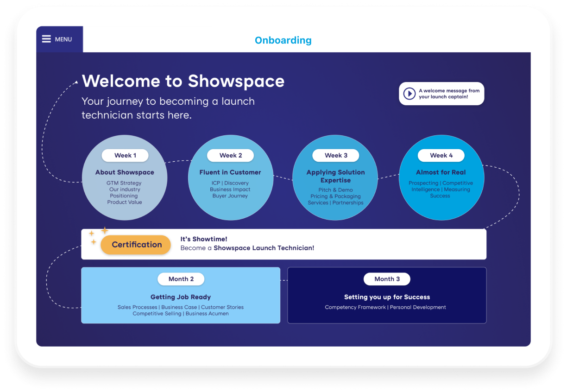Select the Week 2 pill label
The height and width of the screenshot is (392, 567).
pos(230,155)
